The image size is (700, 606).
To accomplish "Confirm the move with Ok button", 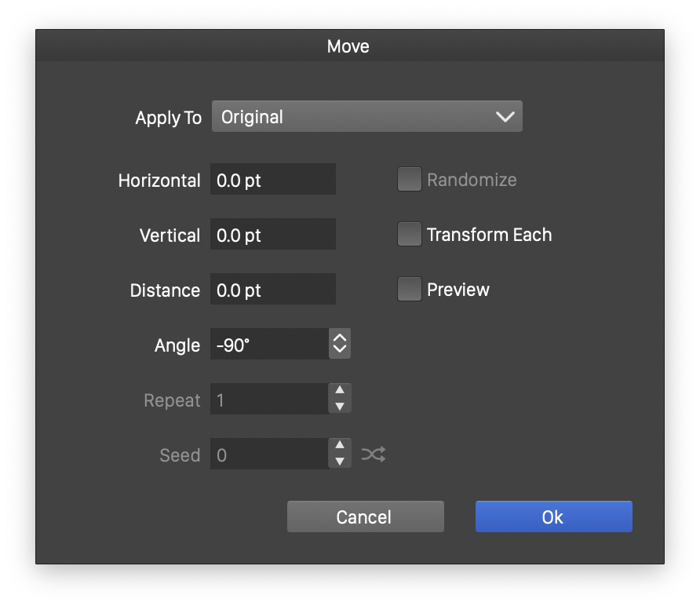I will coord(553,517).
